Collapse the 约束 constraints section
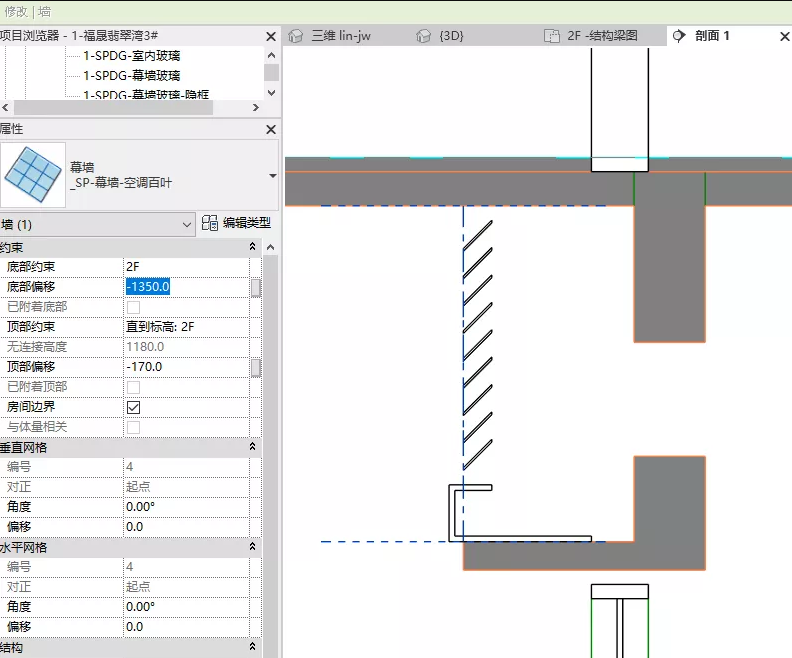The width and height of the screenshot is (792, 658). pyautogui.click(x=252, y=246)
